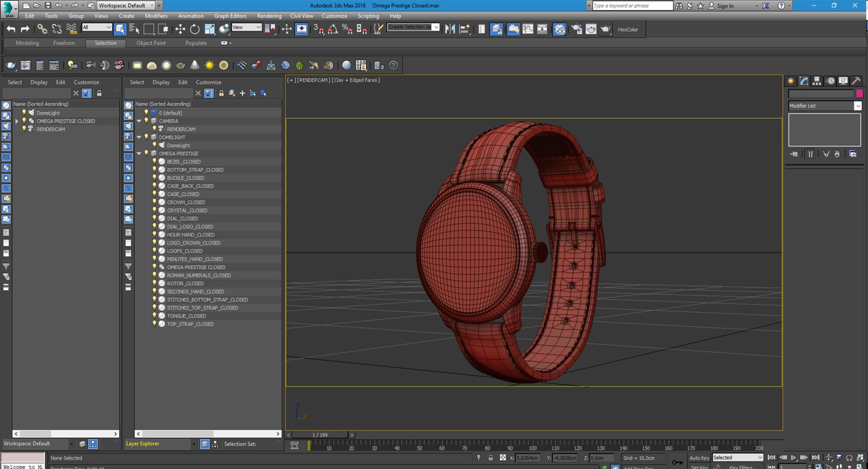This screenshot has width=868, height=469.
Task: Click the Select by Name icon
Action: pos(134,29)
